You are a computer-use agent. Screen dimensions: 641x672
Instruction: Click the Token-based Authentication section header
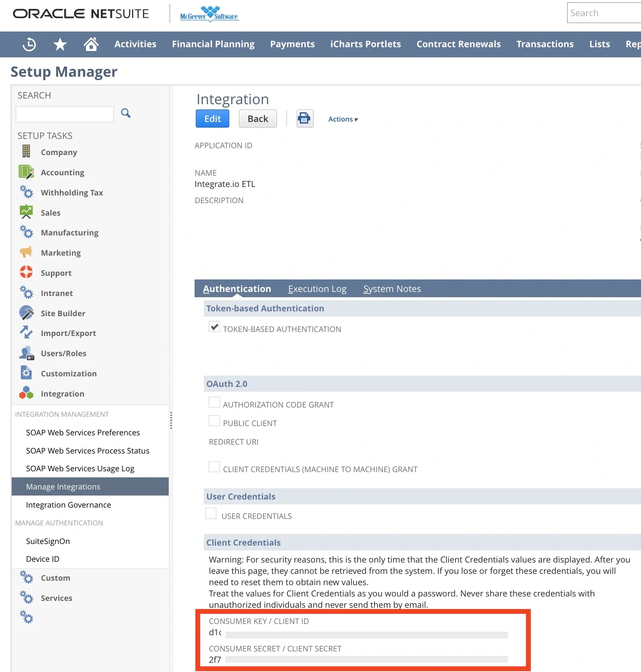point(422,309)
